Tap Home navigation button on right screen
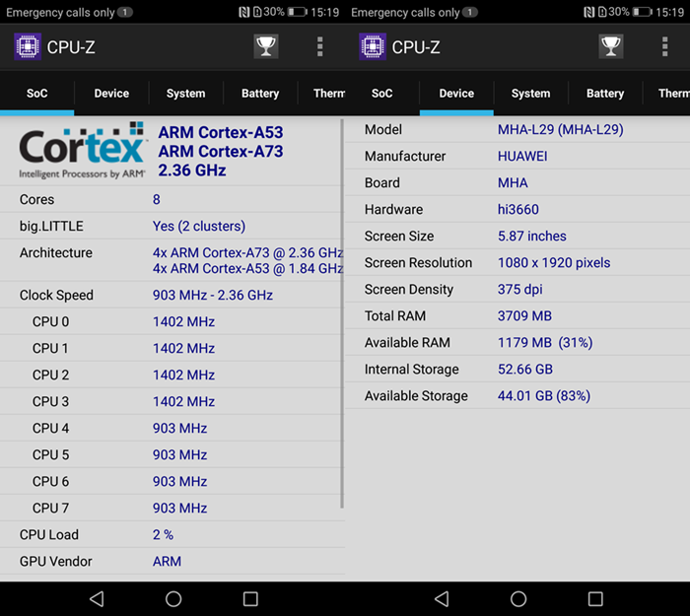This screenshot has height=616, width=690. (x=518, y=599)
